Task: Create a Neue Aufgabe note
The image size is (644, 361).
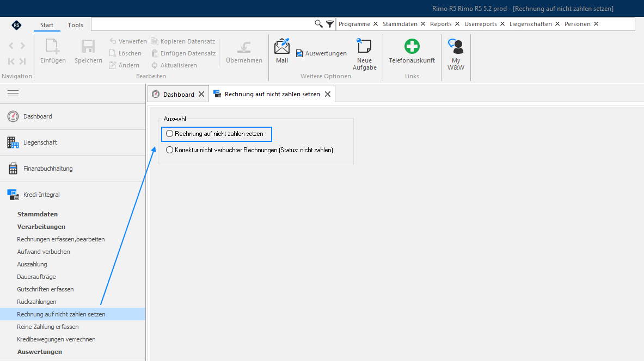Action: [364, 54]
